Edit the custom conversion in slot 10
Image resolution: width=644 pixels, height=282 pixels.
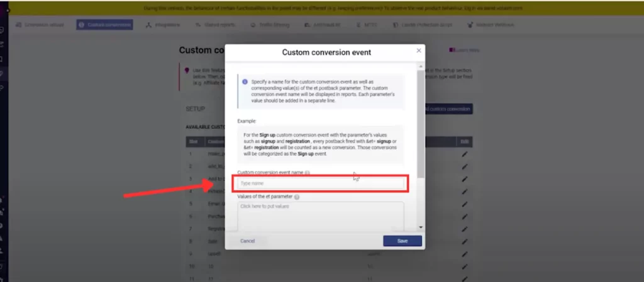point(465,267)
